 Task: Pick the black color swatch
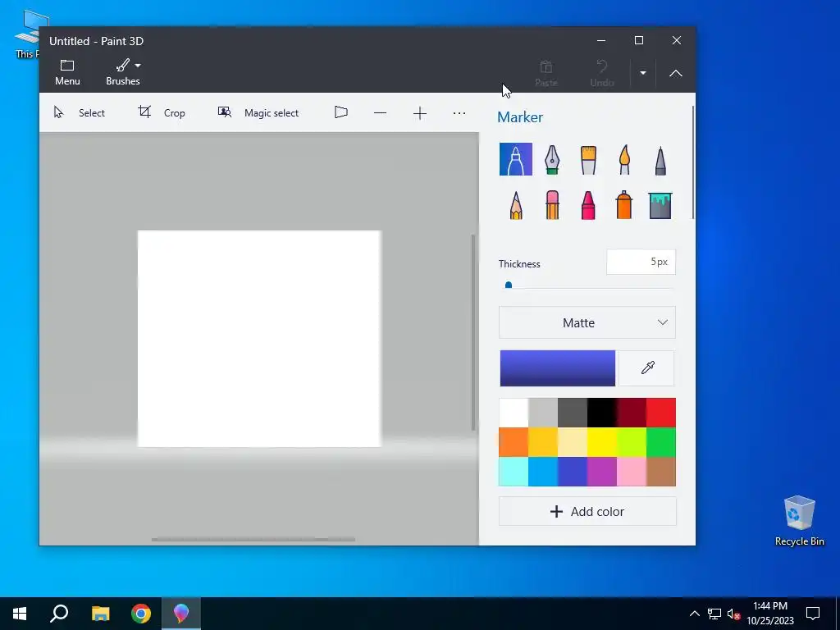tap(601, 413)
